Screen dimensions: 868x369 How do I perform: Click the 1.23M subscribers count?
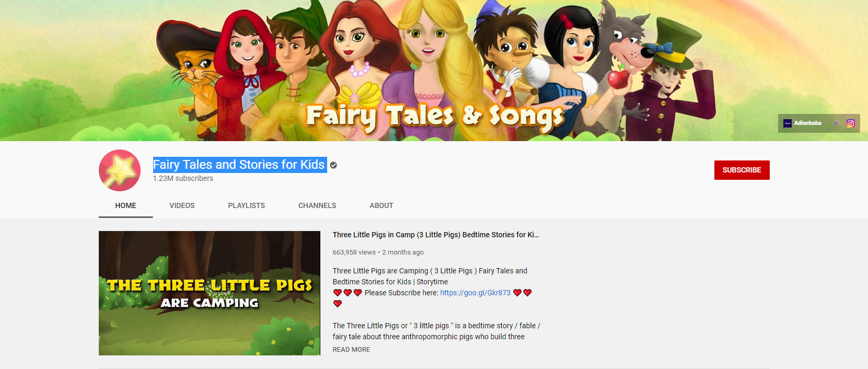[x=183, y=178]
